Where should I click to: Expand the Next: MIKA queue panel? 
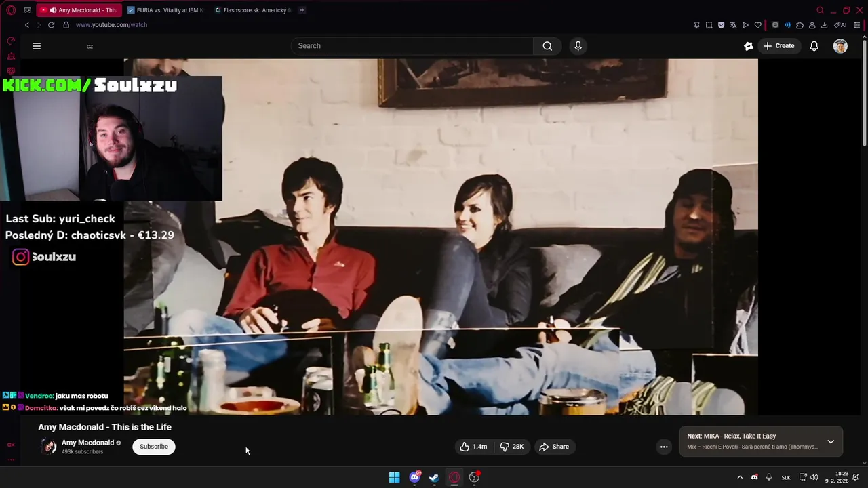click(831, 442)
